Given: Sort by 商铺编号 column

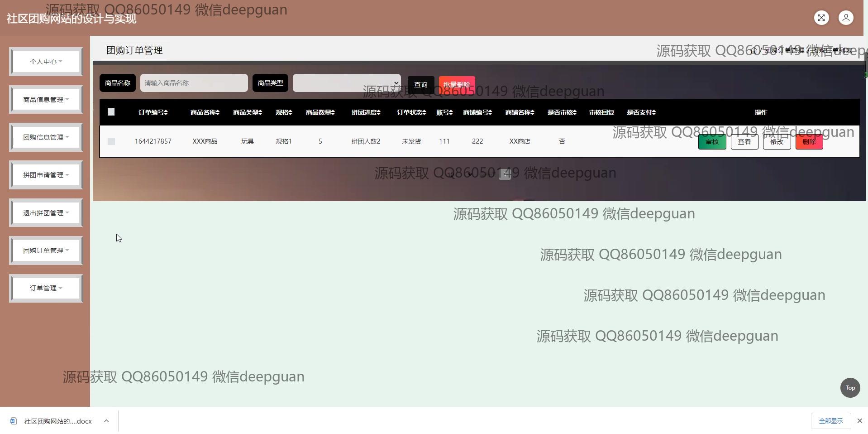Looking at the screenshot, I should (x=477, y=112).
